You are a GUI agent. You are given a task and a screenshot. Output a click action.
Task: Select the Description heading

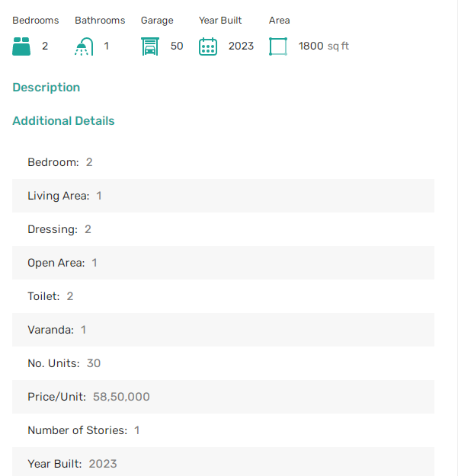46,88
